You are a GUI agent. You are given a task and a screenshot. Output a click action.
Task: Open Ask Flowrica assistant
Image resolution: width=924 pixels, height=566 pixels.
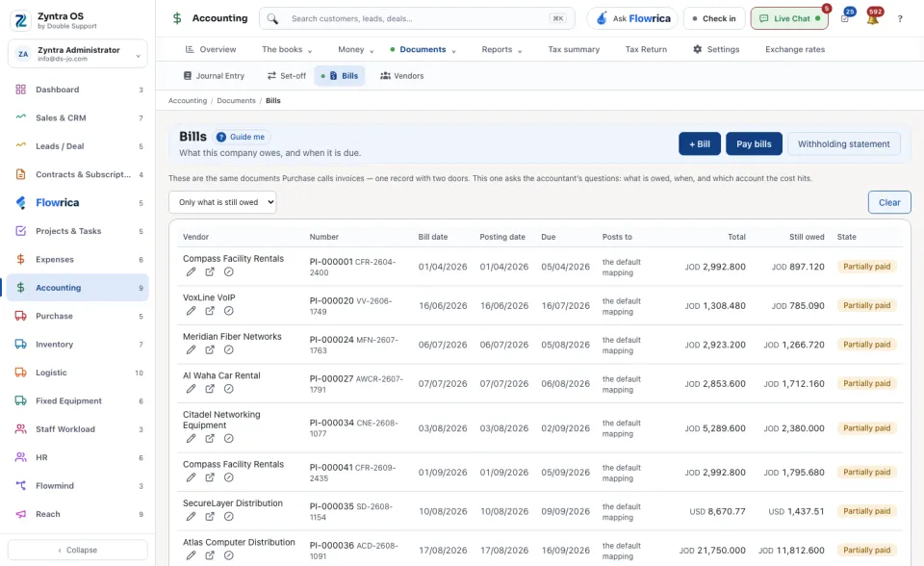633,18
